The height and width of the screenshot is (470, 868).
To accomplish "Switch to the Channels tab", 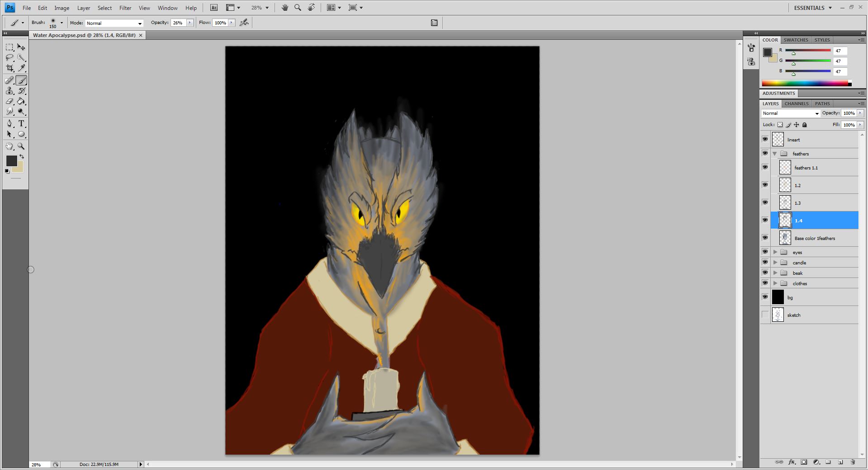I will [x=796, y=103].
